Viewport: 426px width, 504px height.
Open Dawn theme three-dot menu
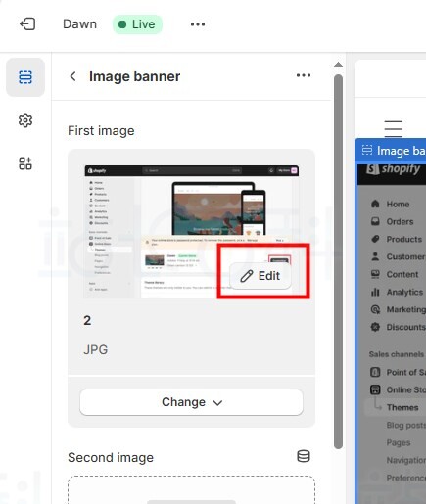(198, 24)
